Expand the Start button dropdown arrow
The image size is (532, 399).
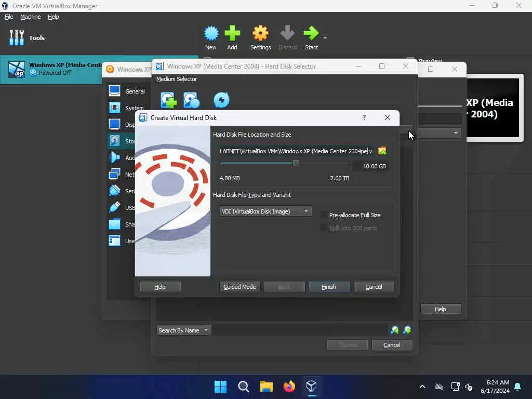[325, 37]
